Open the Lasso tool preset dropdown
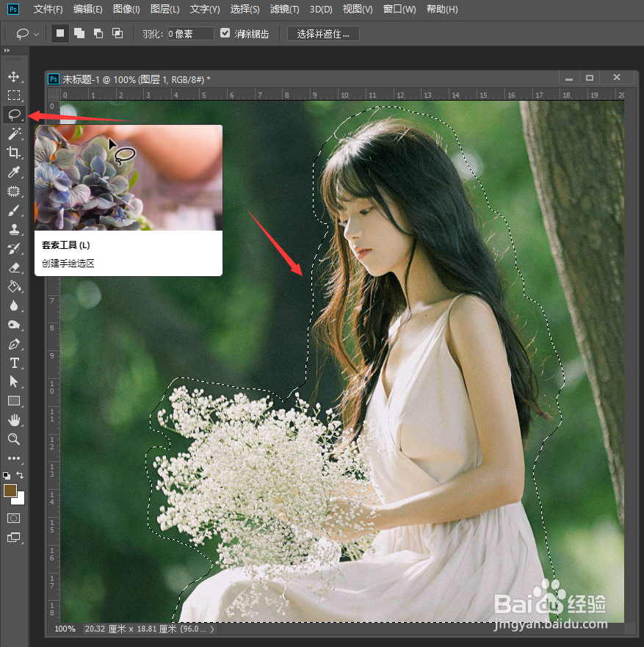Viewport: 644px width, 647px height. [36, 35]
